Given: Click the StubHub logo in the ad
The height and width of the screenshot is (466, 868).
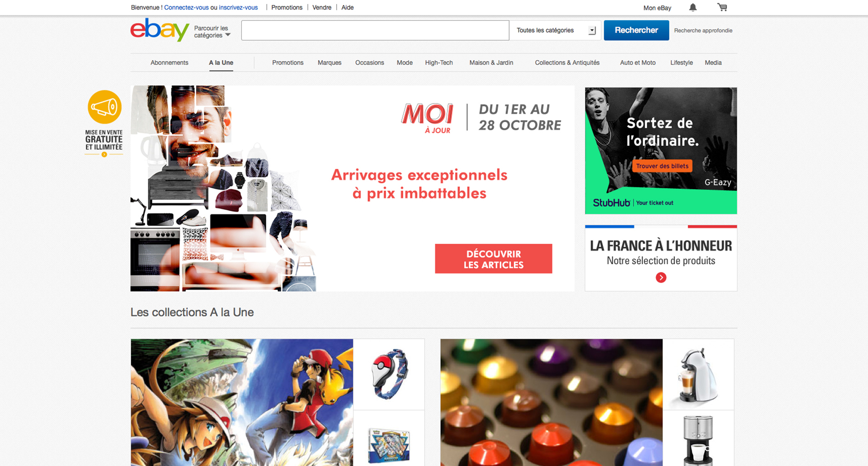Looking at the screenshot, I should click(611, 203).
